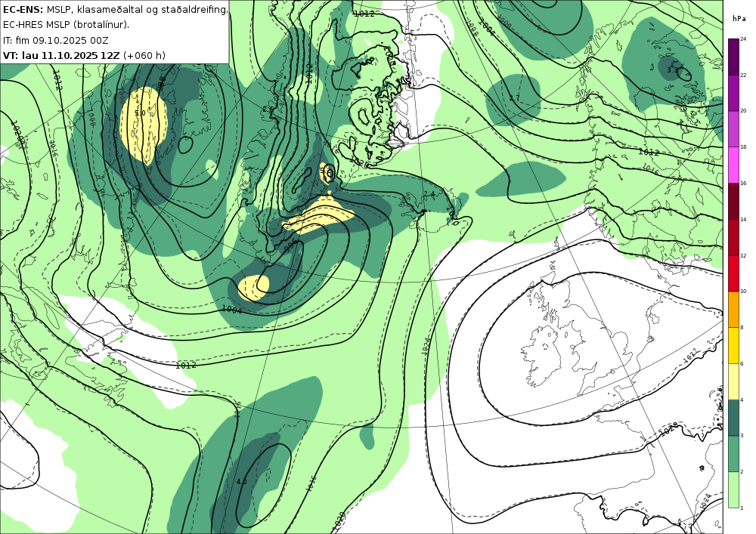Click the spread value '2.4' on the map
Viewport: 756px width, 534px height.
click(x=429, y=194)
